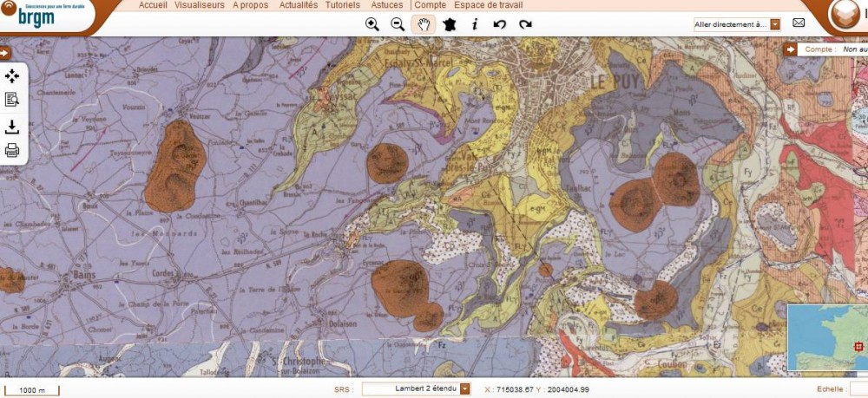Click the Echelle scale input field
868x398 pixels.
[x=858, y=389]
